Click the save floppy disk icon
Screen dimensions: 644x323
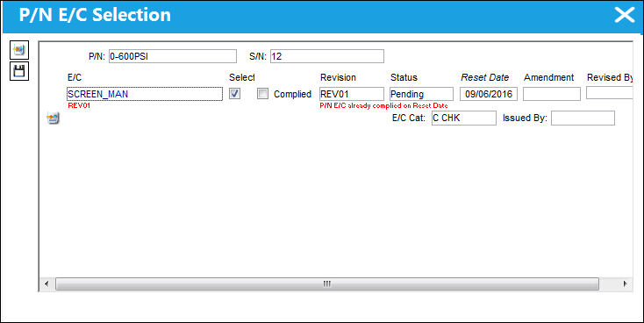pyautogui.click(x=19, y=71)
